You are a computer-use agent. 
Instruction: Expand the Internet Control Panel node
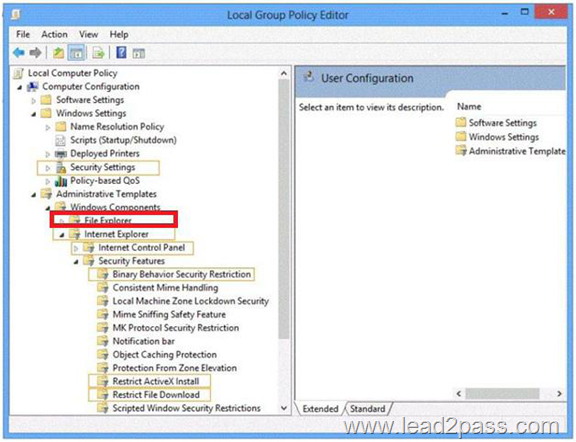click(x=76, y=248)
